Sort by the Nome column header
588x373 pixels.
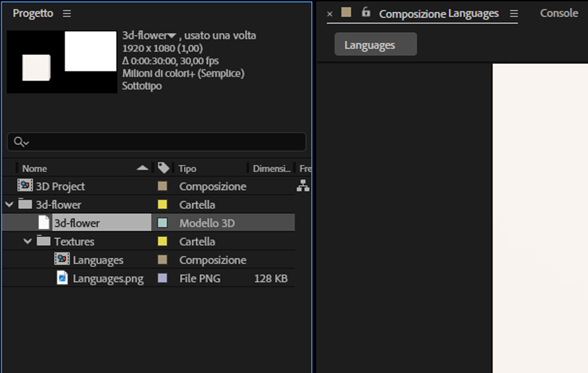34,169
